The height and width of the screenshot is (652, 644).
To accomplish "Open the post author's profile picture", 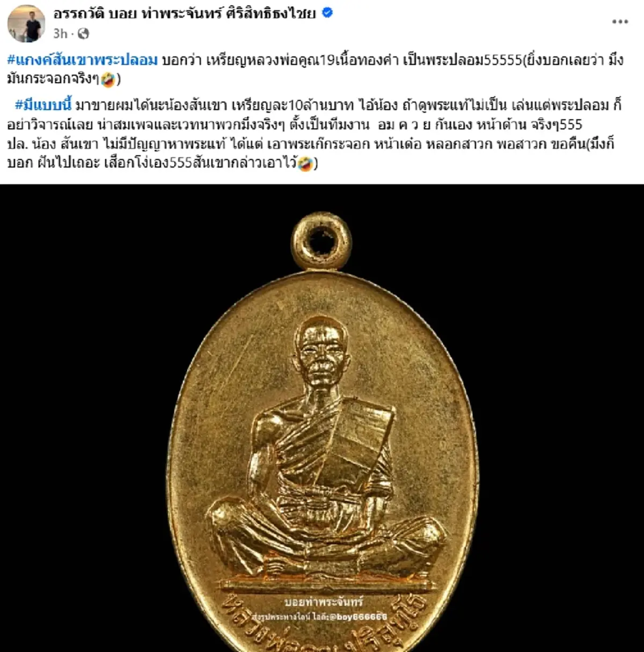I will point(26,23).
